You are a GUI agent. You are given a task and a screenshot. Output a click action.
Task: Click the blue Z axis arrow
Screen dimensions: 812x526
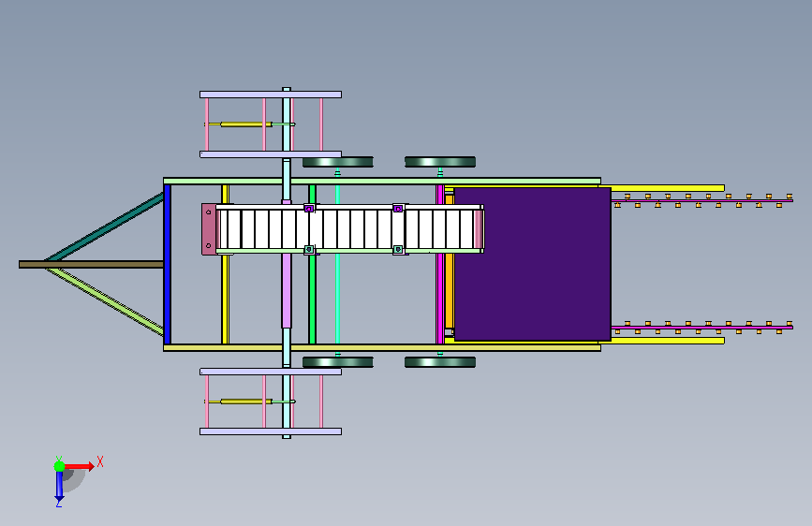point(59,486)
